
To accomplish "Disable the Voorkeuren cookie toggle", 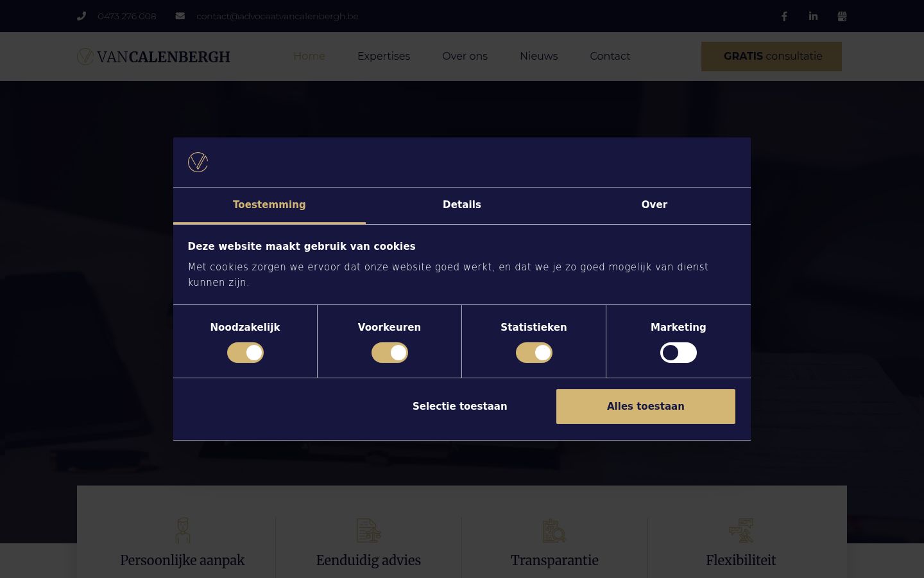I will coord(389,353).
